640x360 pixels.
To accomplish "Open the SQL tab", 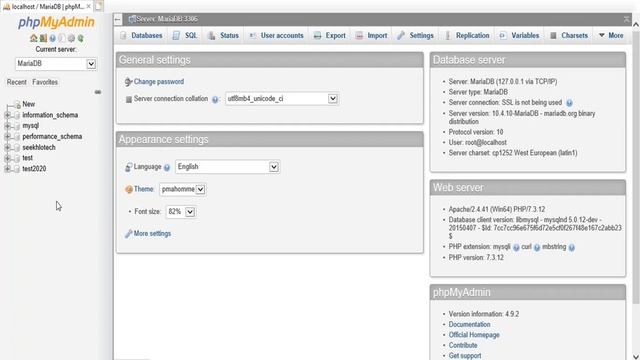I will click(186, 36).
